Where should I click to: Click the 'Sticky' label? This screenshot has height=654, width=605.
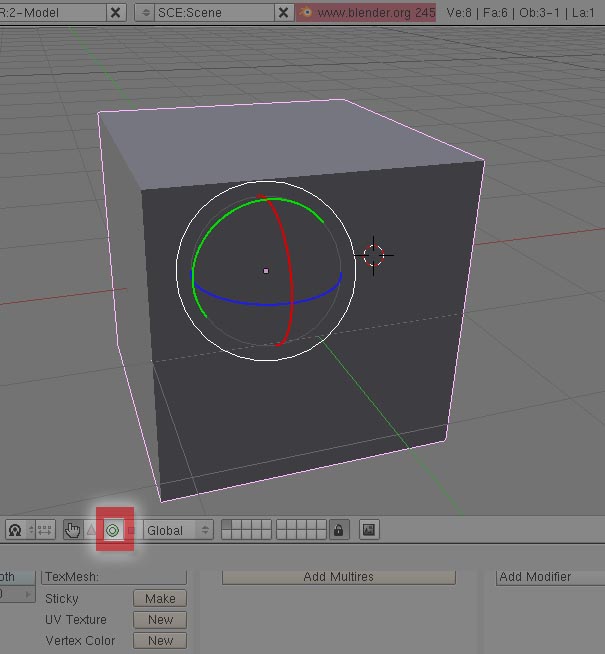pyautogui.click(x=62, y=599)
